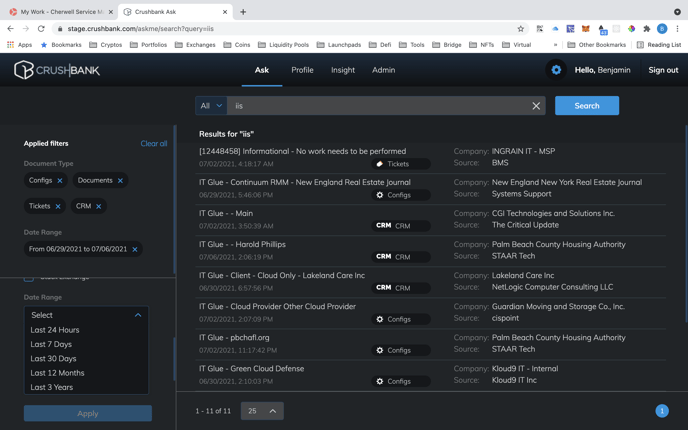Choose Last 12 Months option
This screenshot has height=430, width=688.
(57, 373)
